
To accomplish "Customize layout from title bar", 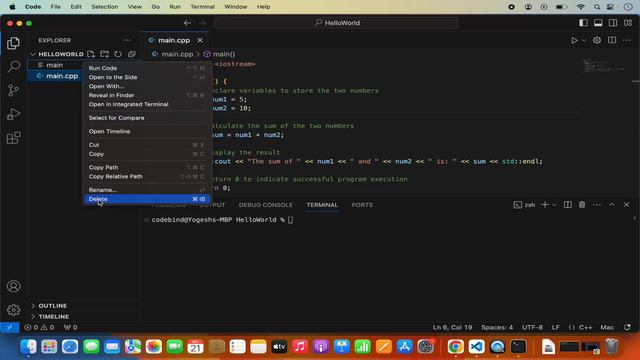I will click(628, 23).
